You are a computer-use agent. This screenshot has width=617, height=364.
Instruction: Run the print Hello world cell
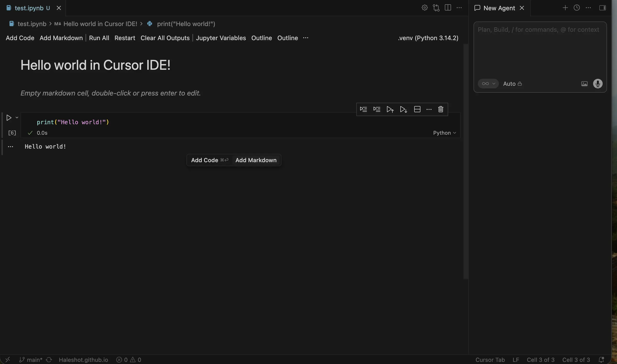[9, 118]
